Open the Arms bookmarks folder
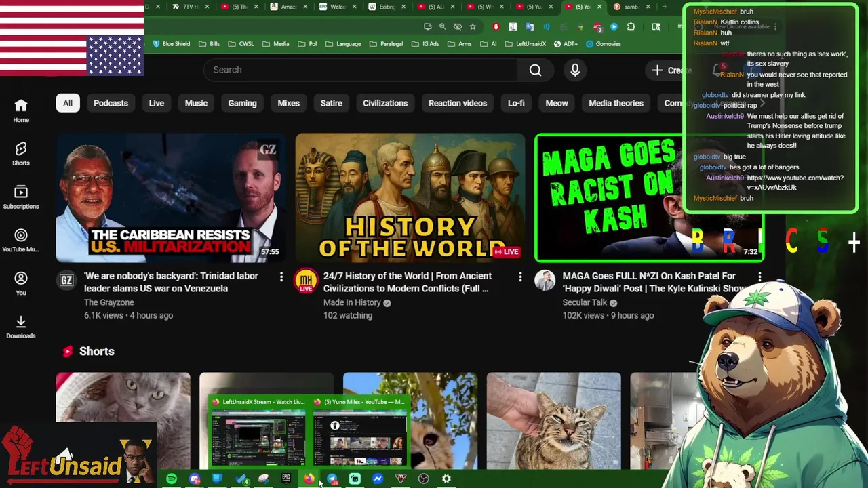Viewport: 868px width, 488px height. tap(459, 44)
